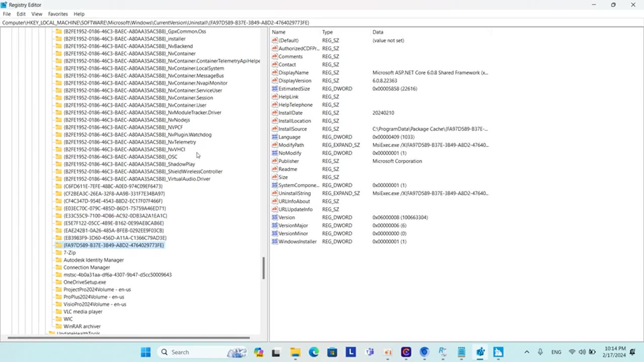Click the ENG language indicator
Image resolution: width=644 pixels, height=362 pixels.
(556, 352)
